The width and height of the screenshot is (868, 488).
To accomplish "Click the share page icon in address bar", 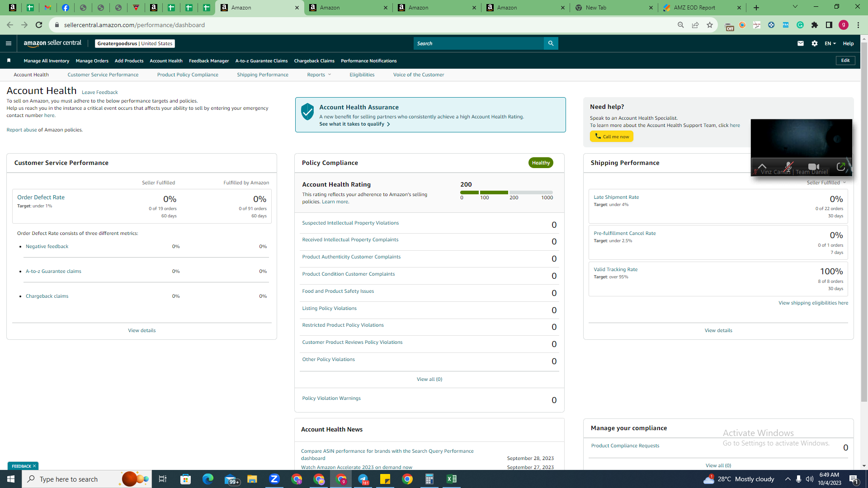I will click(x=695, y=25).
